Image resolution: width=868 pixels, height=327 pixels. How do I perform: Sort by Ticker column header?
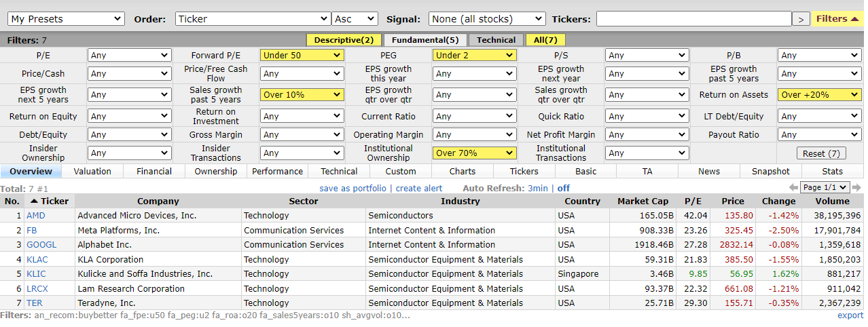(50, 201)
